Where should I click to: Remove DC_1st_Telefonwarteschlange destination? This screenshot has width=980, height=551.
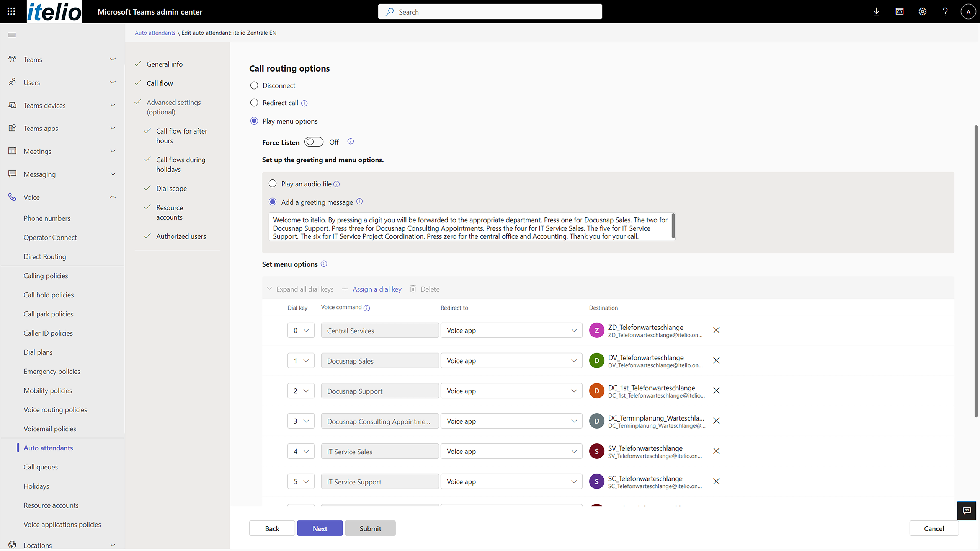[716, 390]
